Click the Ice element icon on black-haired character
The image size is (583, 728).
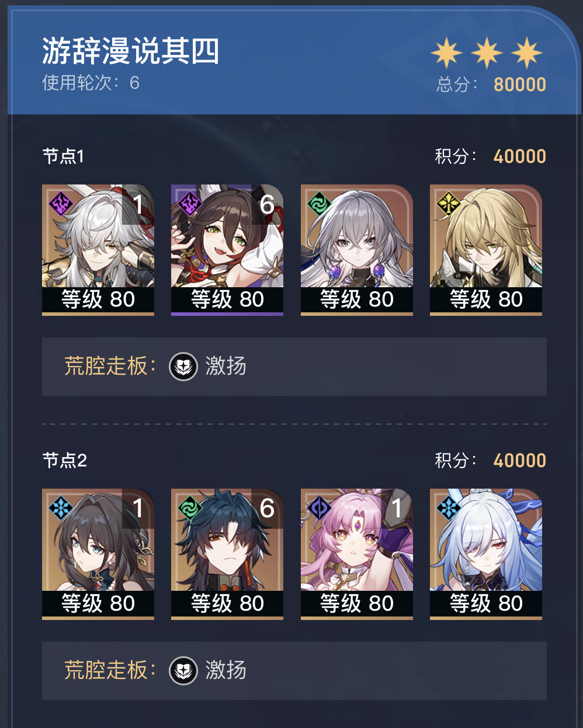[x=60, y=508]
